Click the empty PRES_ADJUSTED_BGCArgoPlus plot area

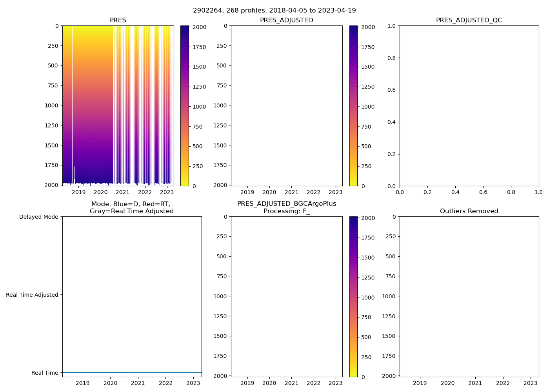coord(286,297)
